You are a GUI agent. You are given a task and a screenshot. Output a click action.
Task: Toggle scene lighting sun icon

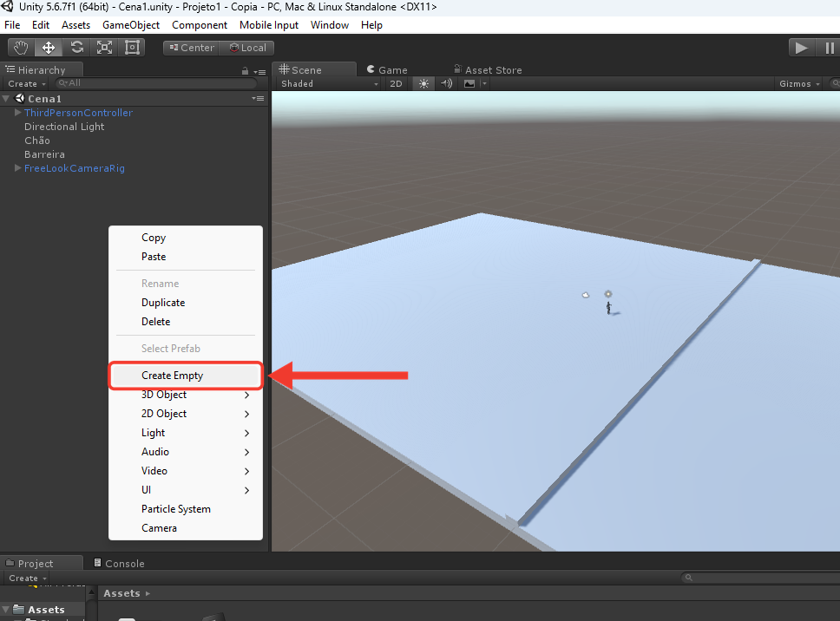click(x=423, y=83)
